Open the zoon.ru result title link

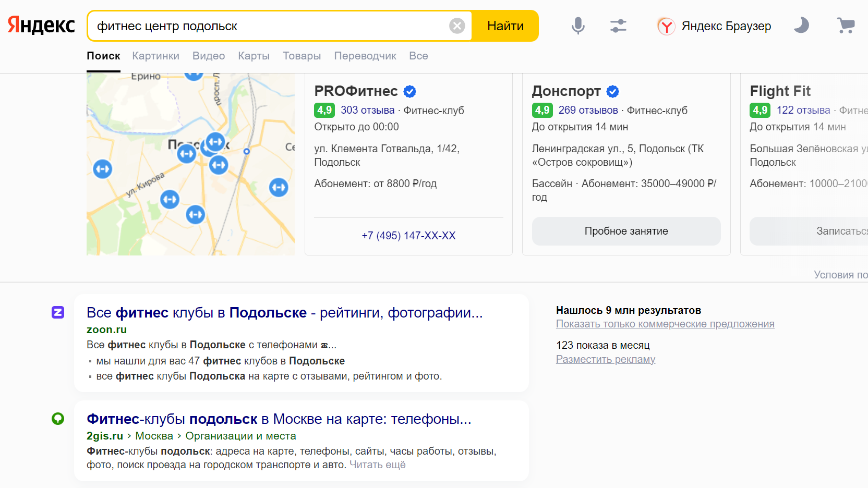(x=284, y=312)
